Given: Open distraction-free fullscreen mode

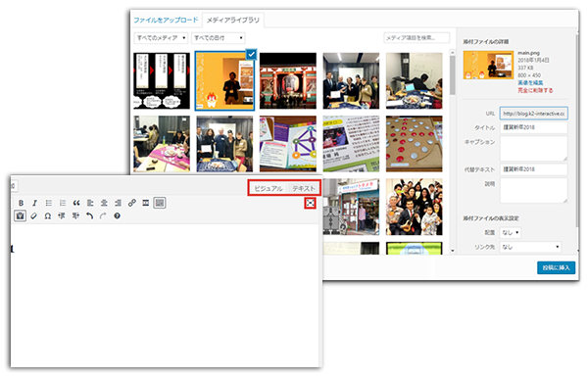Looking at the screenshot, I should tap(310, 203).
